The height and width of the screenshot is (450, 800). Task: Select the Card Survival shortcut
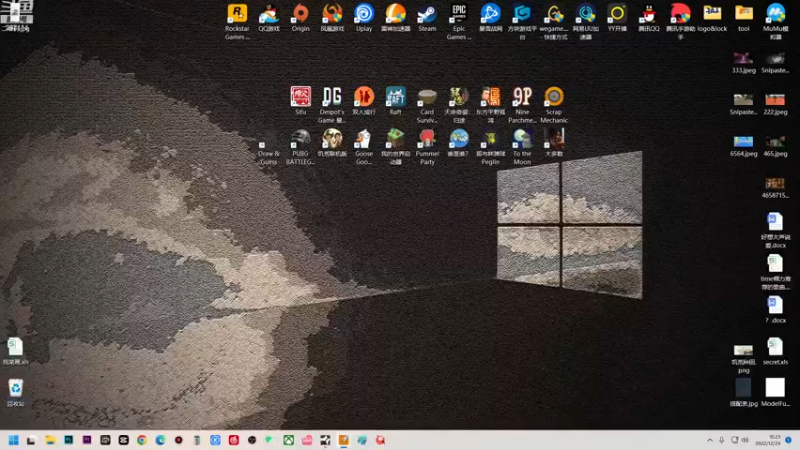tap(427, 105)
